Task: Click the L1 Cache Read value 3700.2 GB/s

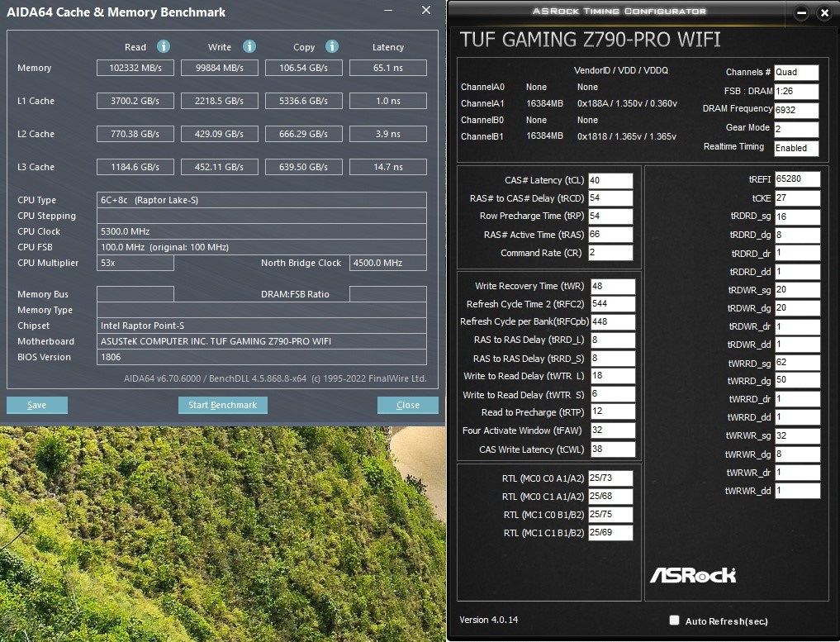Action: coord(135,102)
